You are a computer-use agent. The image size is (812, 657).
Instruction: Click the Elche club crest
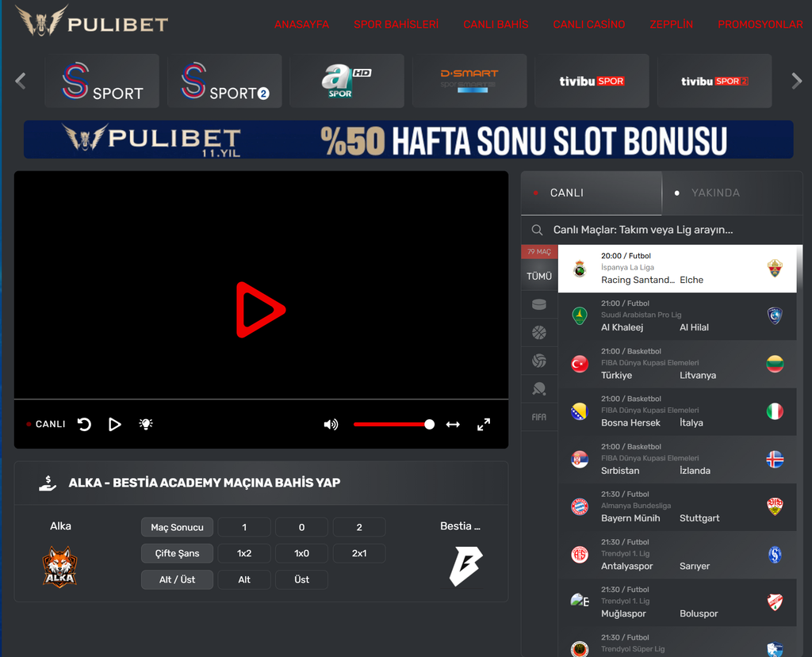click(x=775, y=268)
